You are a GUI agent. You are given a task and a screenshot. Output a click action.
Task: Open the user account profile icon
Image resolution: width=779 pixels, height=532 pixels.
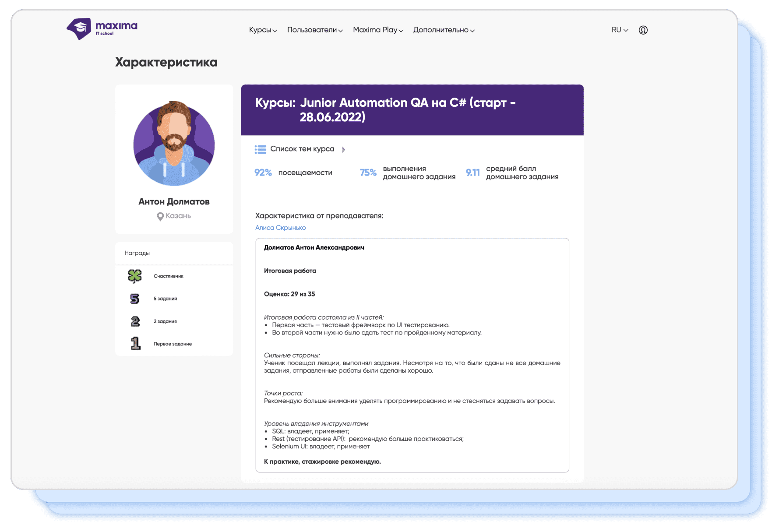click(643, 30)
